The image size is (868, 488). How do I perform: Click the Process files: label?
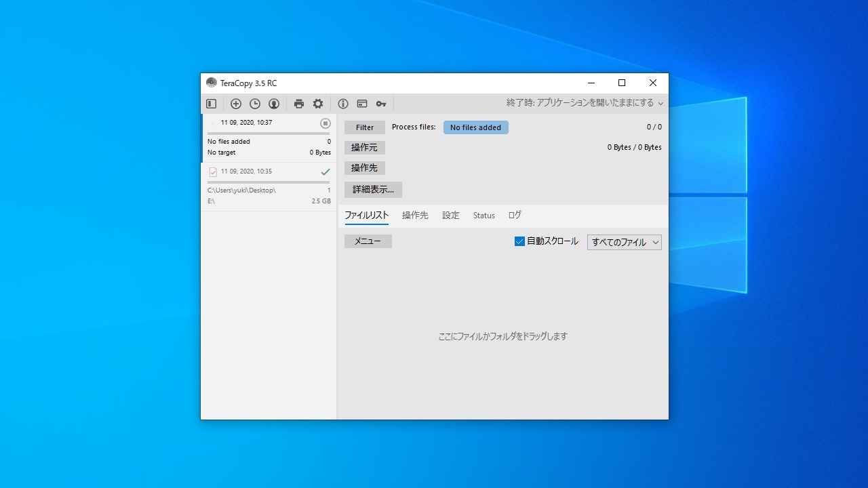[414, 127]
